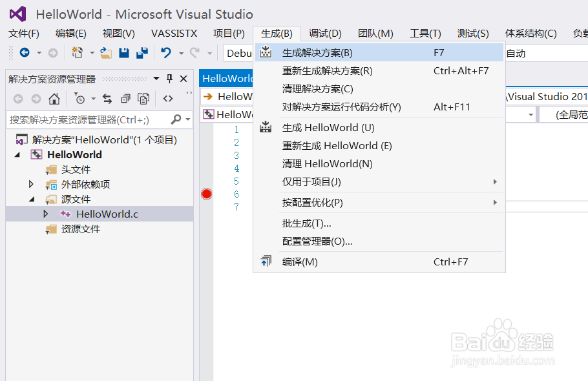Image resolution: width=588 pixels, height=381 pixels.
Task: Open the 体系结构(C) menu
Action: pyautogui.click(x=530, y=34)
